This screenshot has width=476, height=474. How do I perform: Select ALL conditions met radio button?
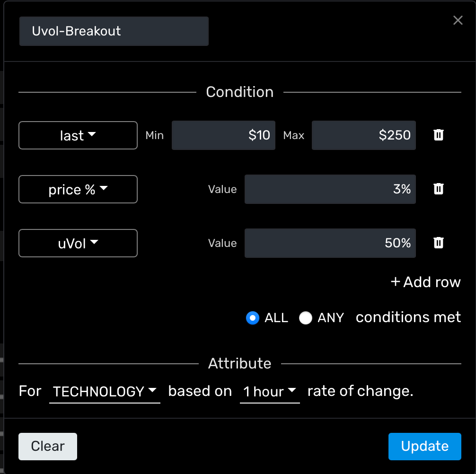pos(253,318)
